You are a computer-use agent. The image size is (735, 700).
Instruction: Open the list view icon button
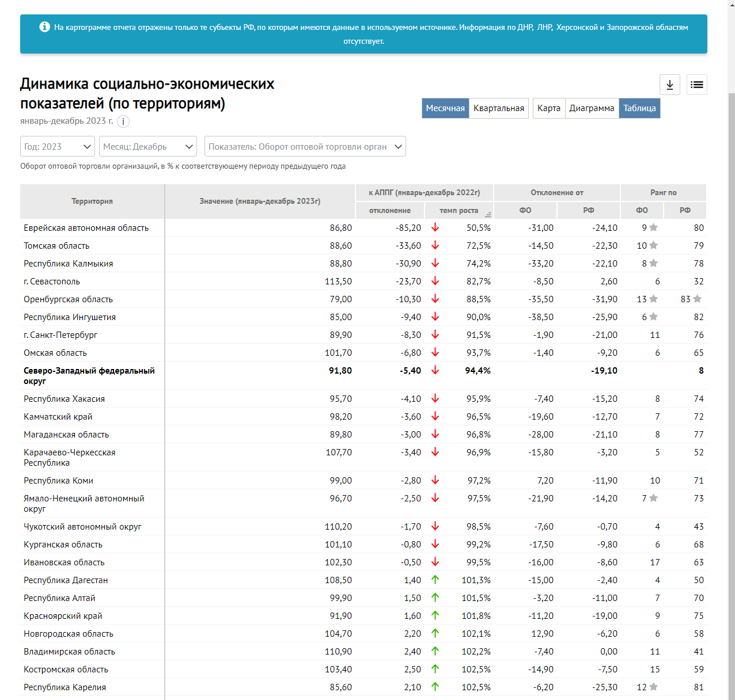696,85
